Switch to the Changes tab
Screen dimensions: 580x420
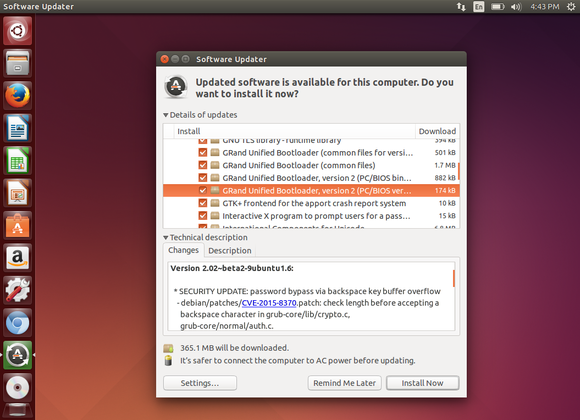pos(183,250)
